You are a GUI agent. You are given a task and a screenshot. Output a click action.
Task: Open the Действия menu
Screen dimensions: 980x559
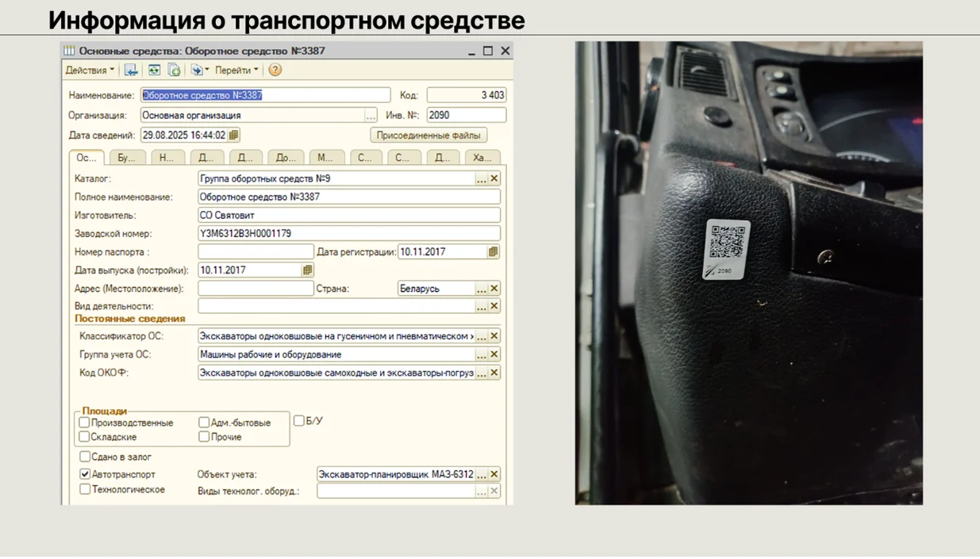tap(87, 71)
